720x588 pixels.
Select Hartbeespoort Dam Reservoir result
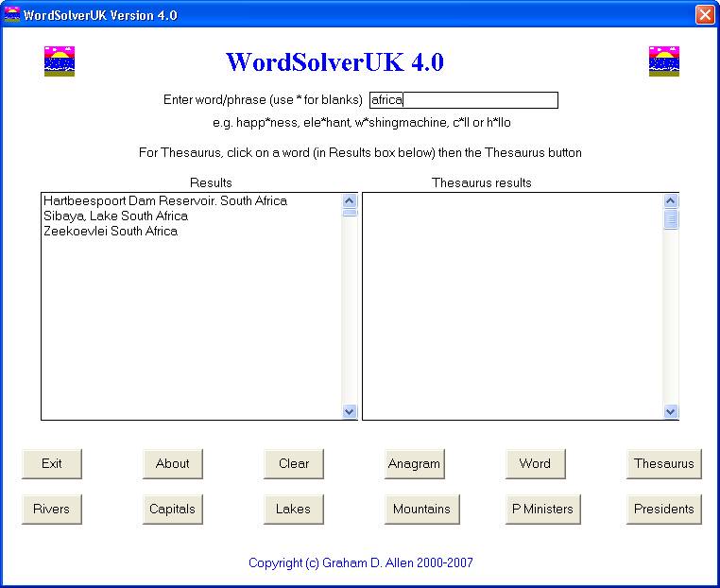point(165,201)
